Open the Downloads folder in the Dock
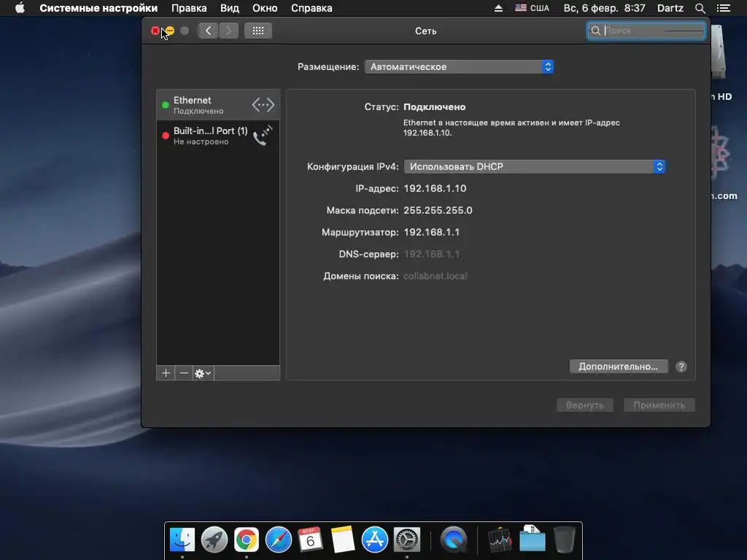The image size is (747, 560). (532, 539)
